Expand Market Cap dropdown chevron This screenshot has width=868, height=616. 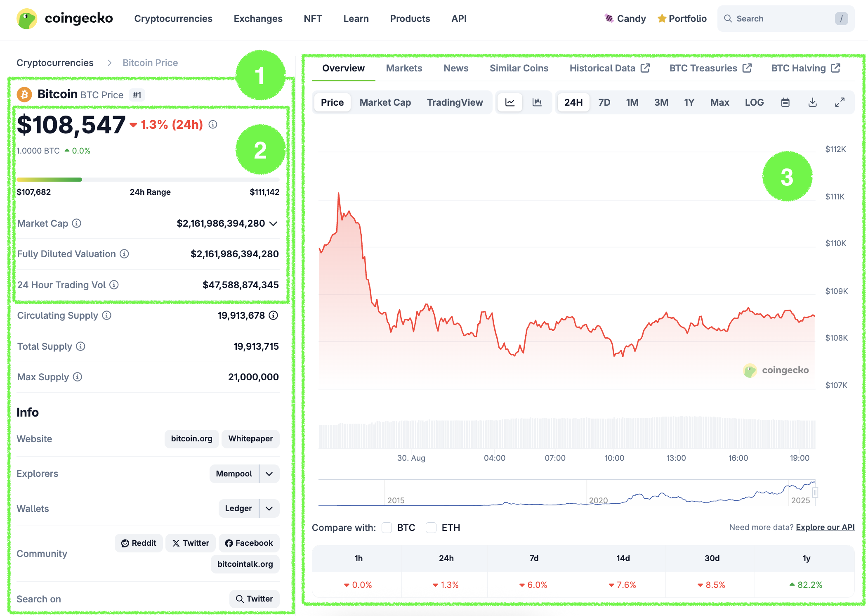click(x=274, y=223)
